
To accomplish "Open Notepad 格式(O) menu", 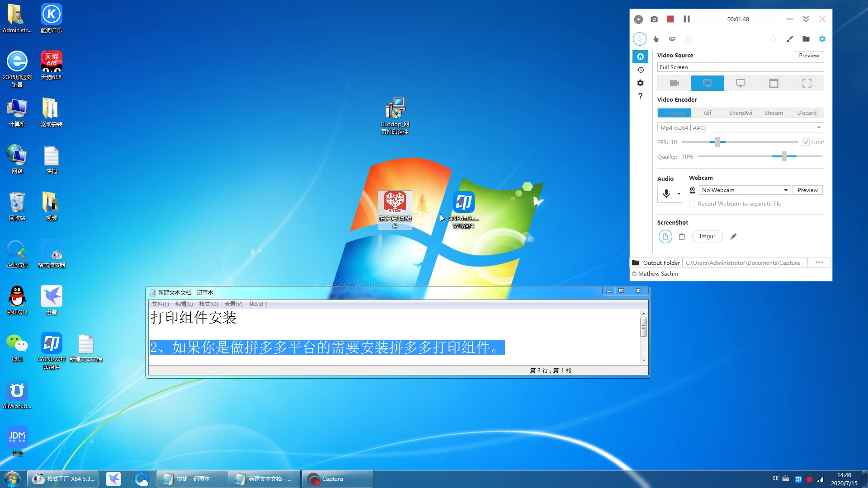I will click(x=208, y=304).
